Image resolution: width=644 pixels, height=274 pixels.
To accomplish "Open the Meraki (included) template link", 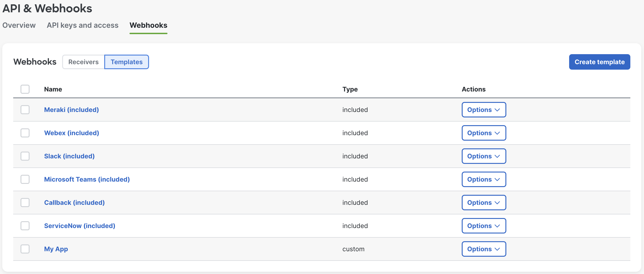I will coord(71,110).
